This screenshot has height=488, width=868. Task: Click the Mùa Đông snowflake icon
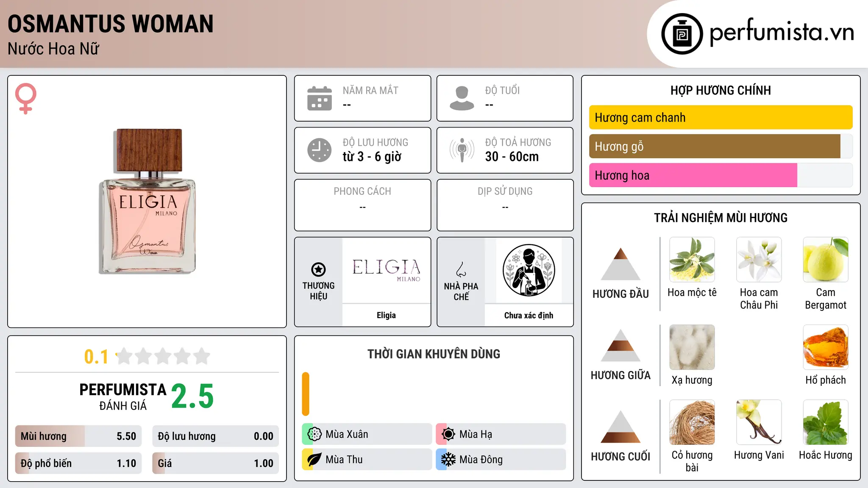coord(448,460)
